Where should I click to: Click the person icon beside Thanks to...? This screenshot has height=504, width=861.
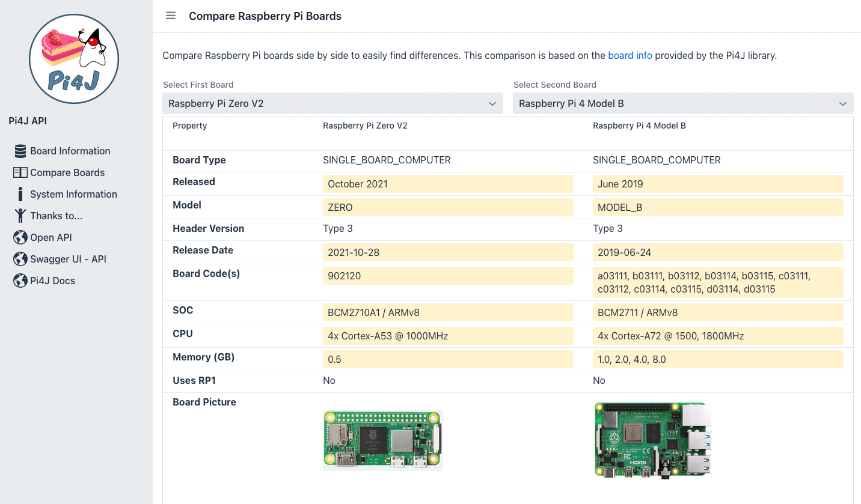[20, 216]
